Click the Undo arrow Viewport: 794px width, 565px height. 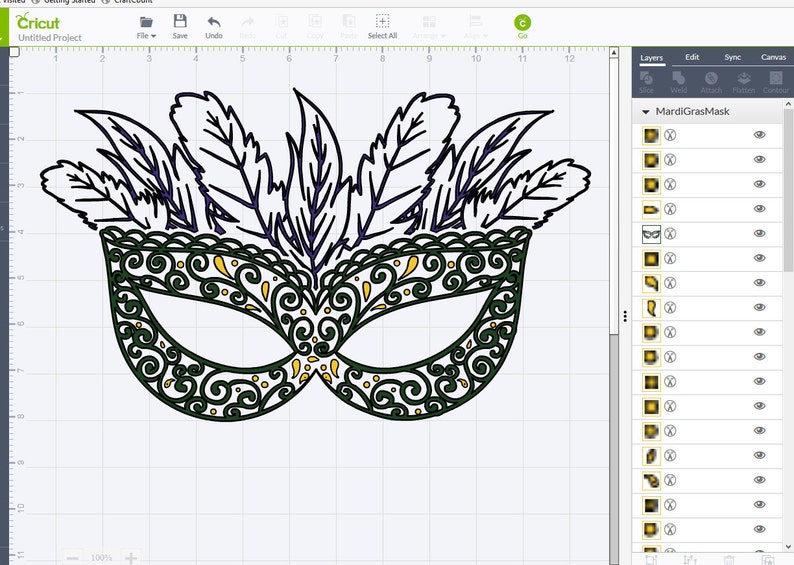tap(214, 22)
